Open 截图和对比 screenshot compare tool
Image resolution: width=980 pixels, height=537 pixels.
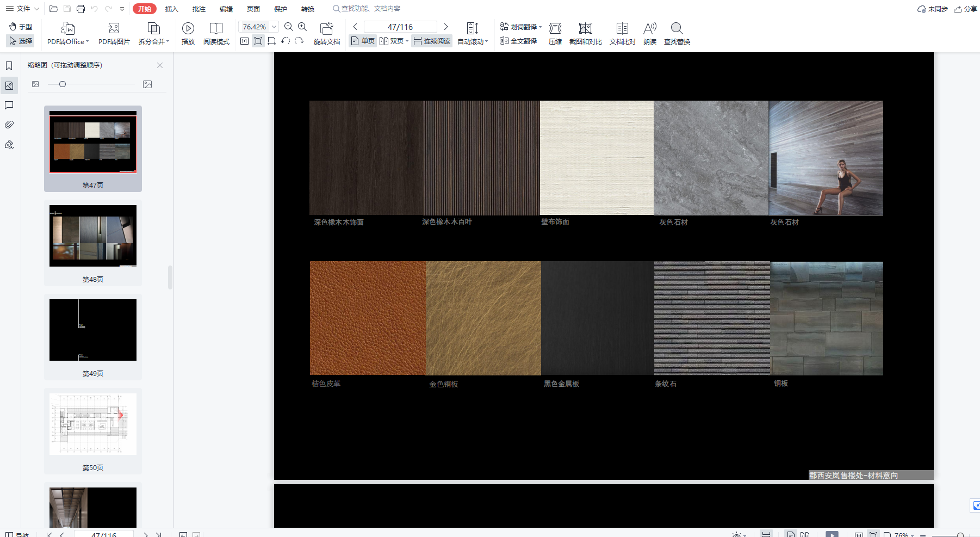click(586, 34)
